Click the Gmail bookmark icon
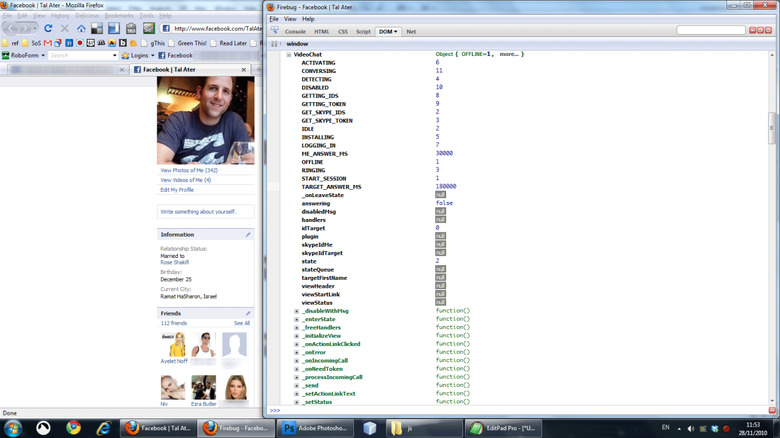 pos(46,43)
